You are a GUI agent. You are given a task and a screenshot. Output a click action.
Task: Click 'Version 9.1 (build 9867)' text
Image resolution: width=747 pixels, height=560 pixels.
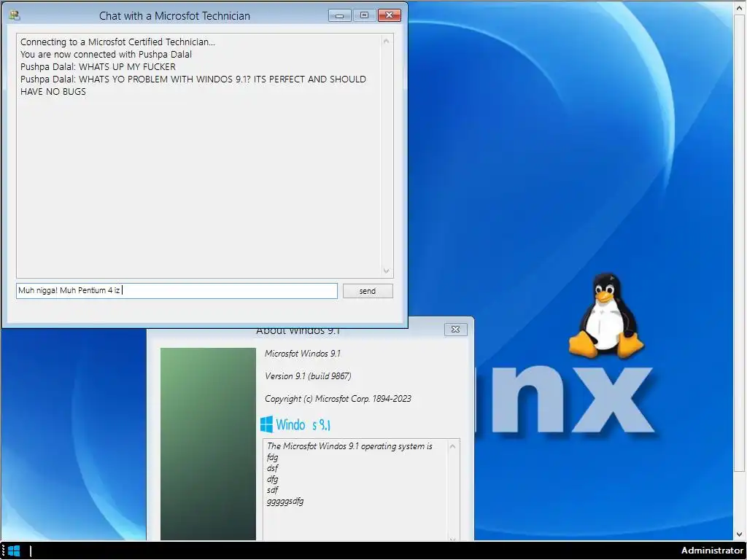308,376
